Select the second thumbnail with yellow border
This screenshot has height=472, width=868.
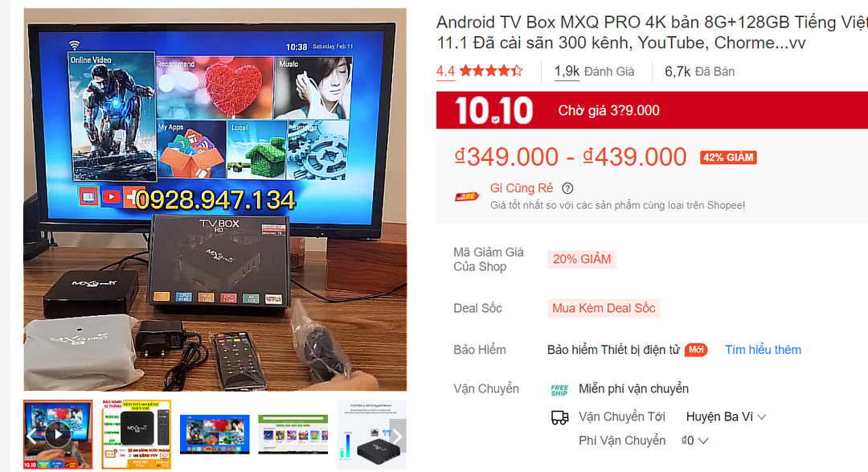point(136,434)
